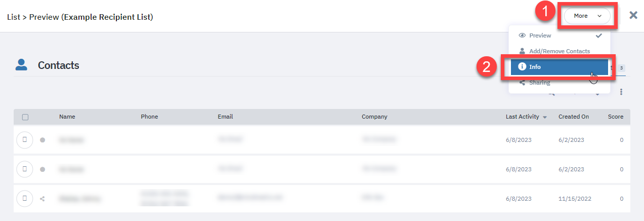Image resolution: width=644 pixels, height=221 pixels.
Task: Click the Company column header
Action: [x=374, y=117]
